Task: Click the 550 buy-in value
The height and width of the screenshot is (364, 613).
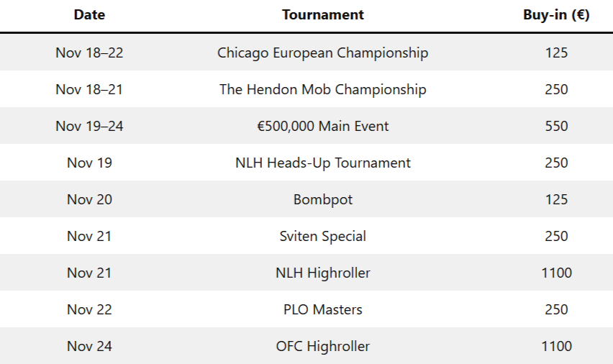Action: click(556, 126)
